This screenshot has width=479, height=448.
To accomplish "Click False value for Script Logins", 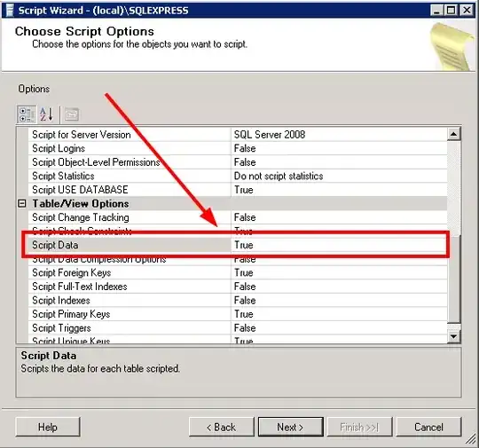I will [x=245, y=148].
